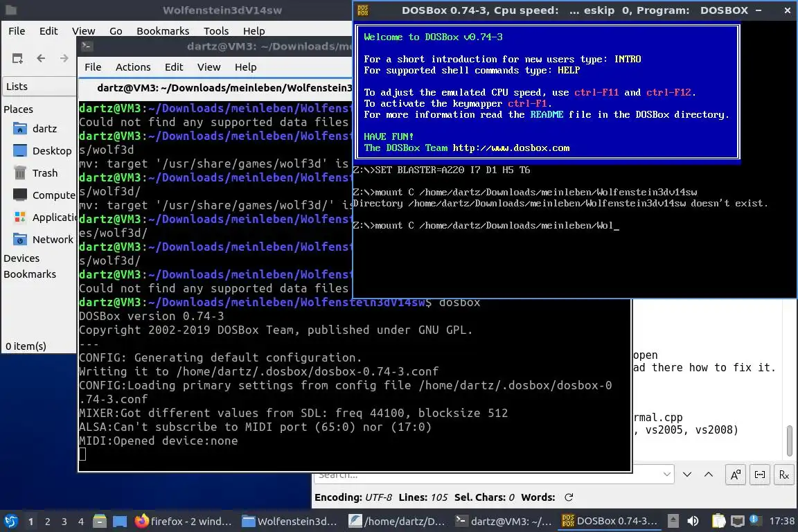Switch to workspace 4

point(81,522)
